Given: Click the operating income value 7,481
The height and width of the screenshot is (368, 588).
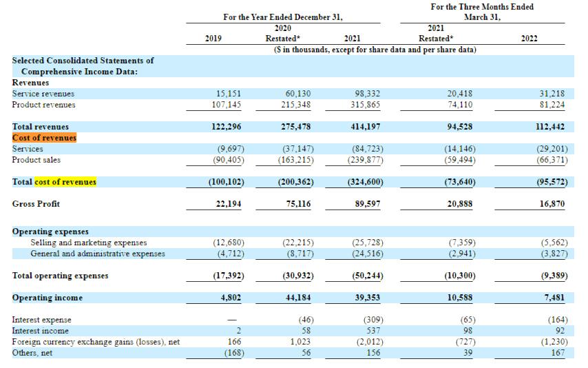Looking at the screenshot, I should tap(554, 298).
